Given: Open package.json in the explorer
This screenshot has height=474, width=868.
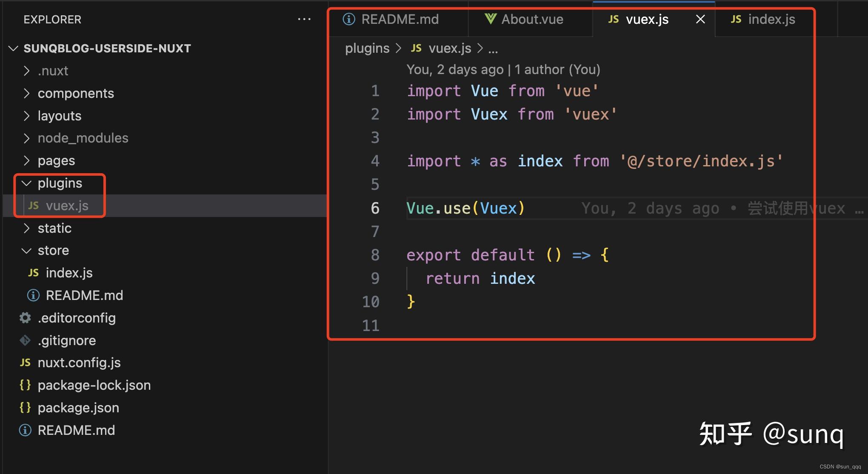Looking at the screenshot, I should [x=78, y=408].
